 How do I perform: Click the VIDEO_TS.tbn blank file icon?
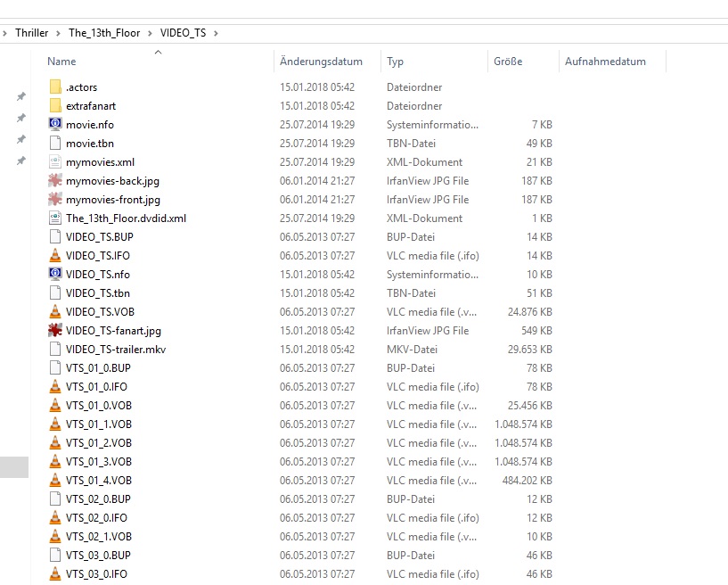click(54, 293)
